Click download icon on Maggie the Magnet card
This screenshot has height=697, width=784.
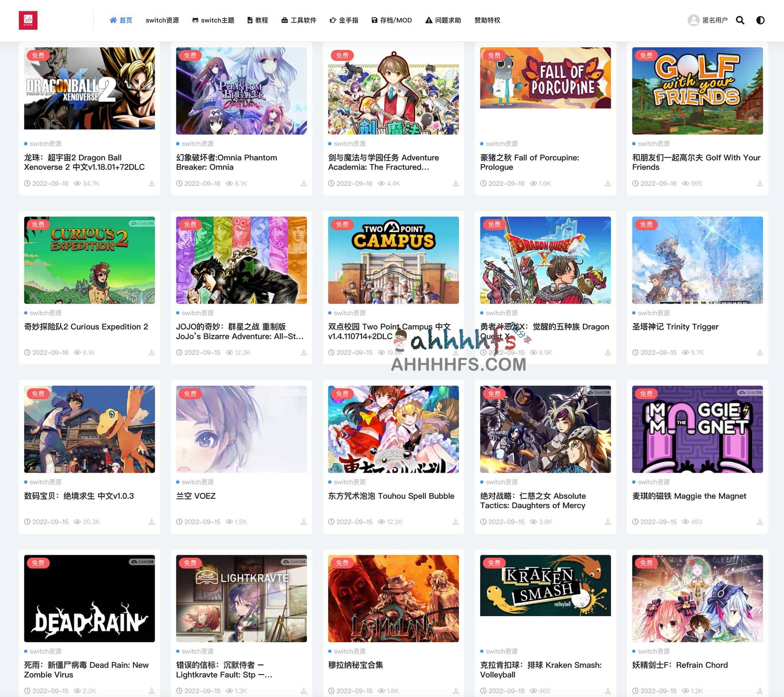tap(759, 522)
